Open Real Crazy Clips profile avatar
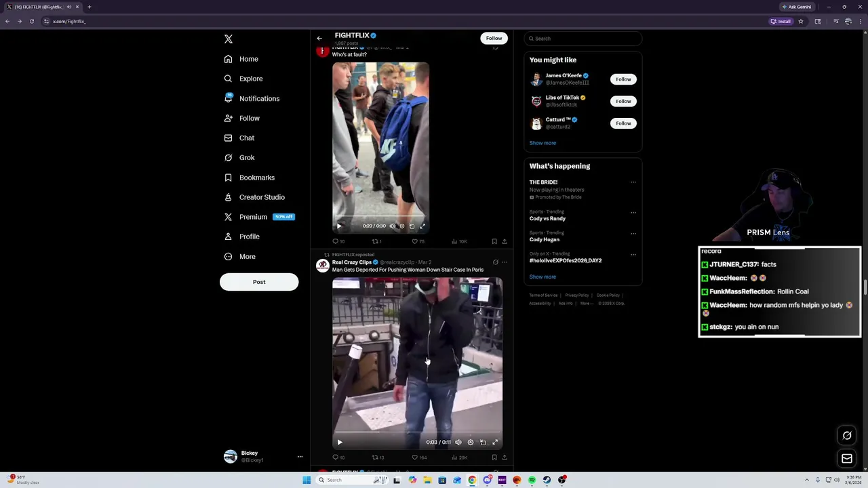 pyautogui.click(x=323, y=266)
